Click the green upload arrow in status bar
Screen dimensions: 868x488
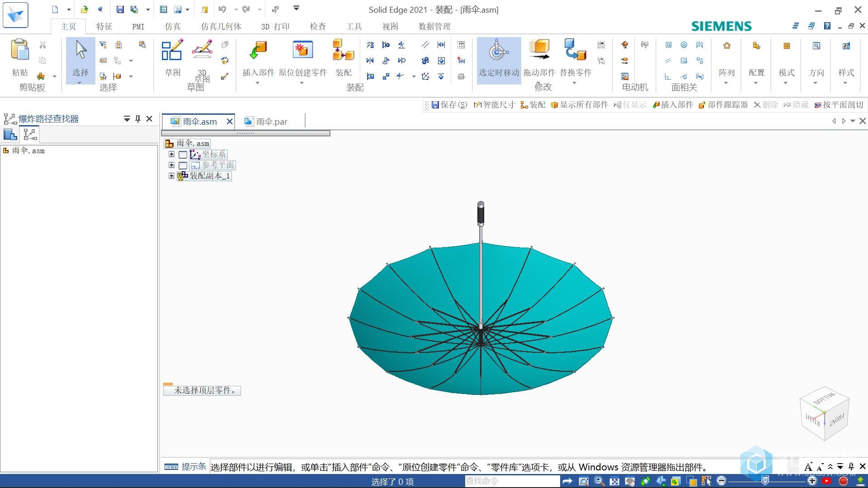860,481
